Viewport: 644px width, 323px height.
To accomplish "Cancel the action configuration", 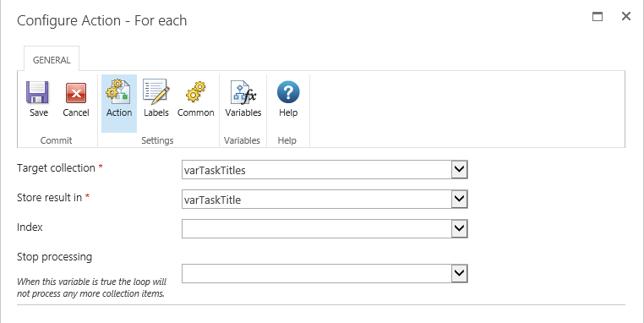I will [76, 99].
